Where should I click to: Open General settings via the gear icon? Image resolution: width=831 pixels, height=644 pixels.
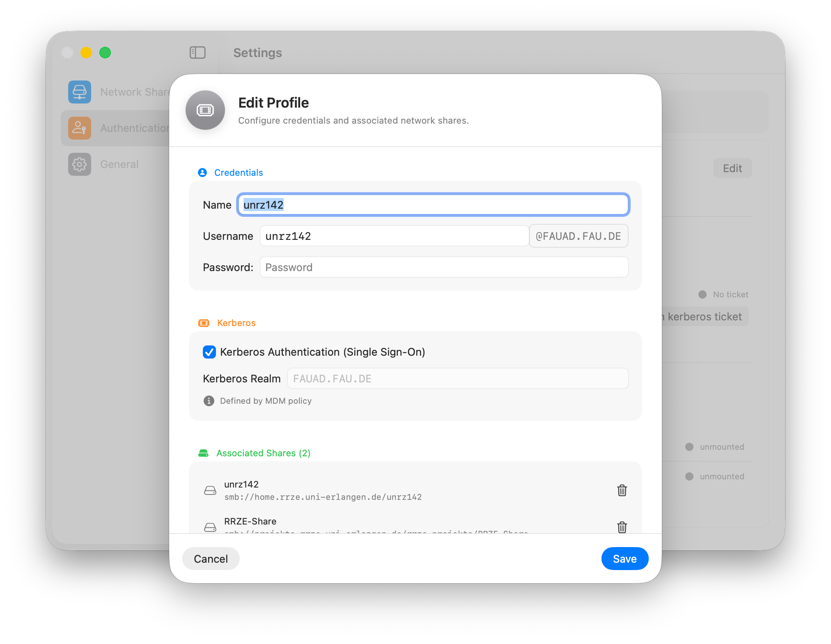(79, 164)
